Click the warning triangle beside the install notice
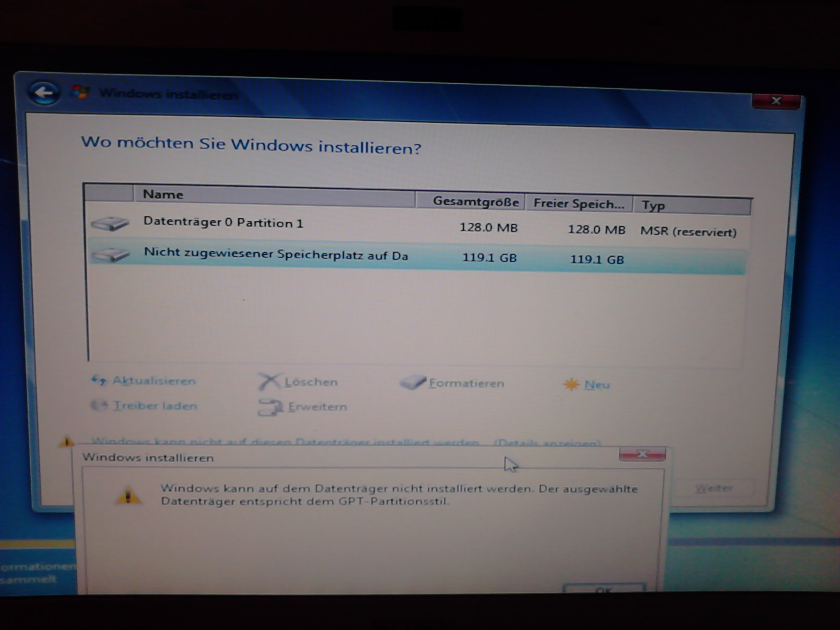Viewport: 840px width, 630px height. pos(66,441)
